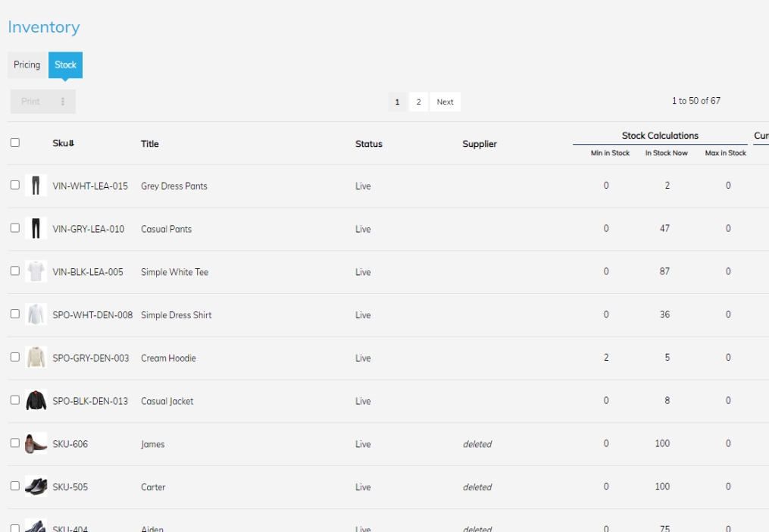Screen dimensions: 769x532
Task: Check the box for SPO-GRY-DEN-003
Action: coord(15,357)
